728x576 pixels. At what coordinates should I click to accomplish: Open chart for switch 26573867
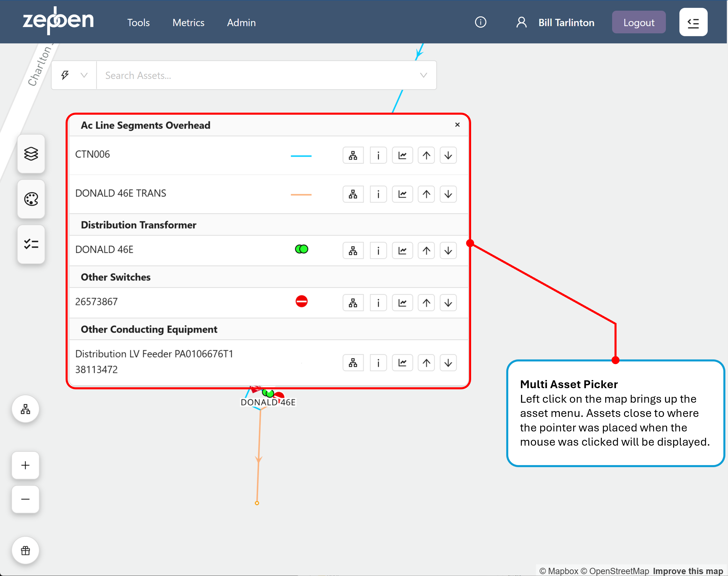402,303
